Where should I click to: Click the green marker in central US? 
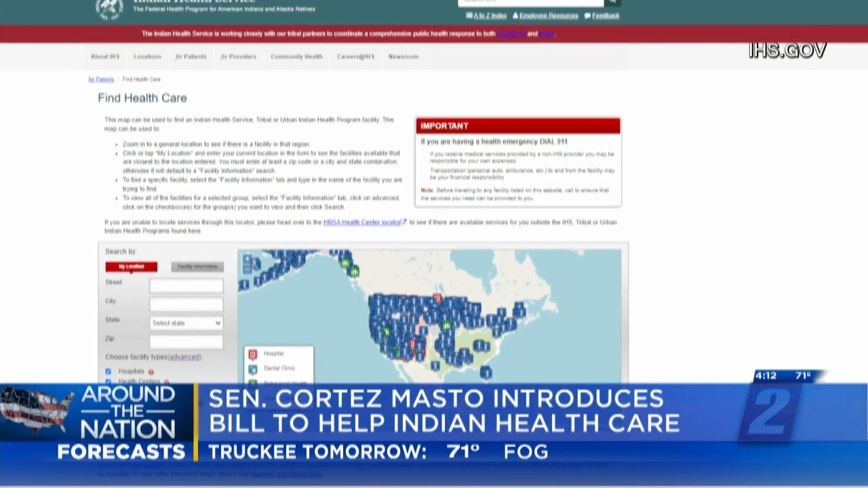point(447,326)
